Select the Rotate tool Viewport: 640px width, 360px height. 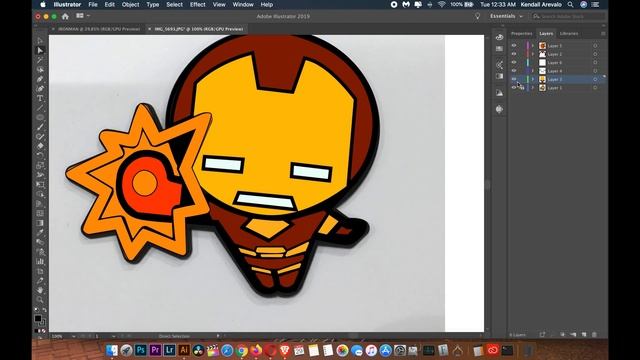[40, 156]
